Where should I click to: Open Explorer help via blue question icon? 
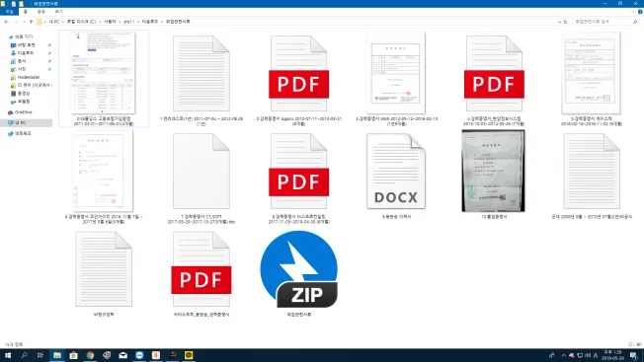coord(640,12)
